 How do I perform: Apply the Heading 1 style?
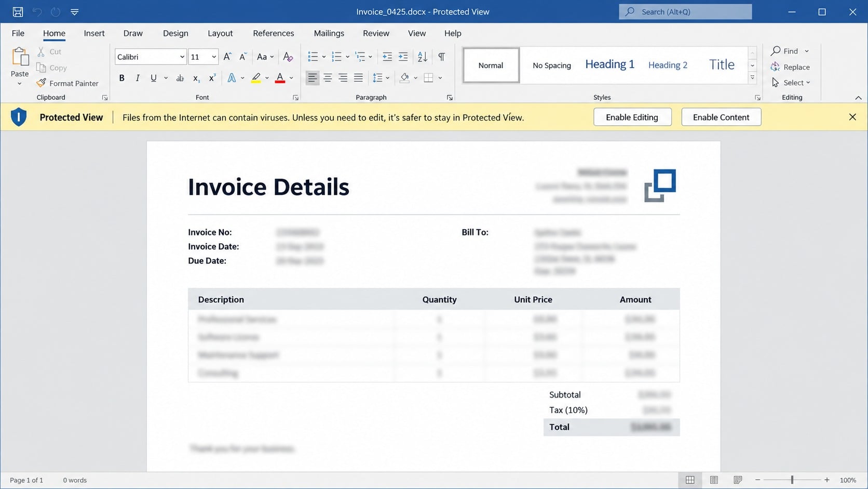(x=609, y=64)
